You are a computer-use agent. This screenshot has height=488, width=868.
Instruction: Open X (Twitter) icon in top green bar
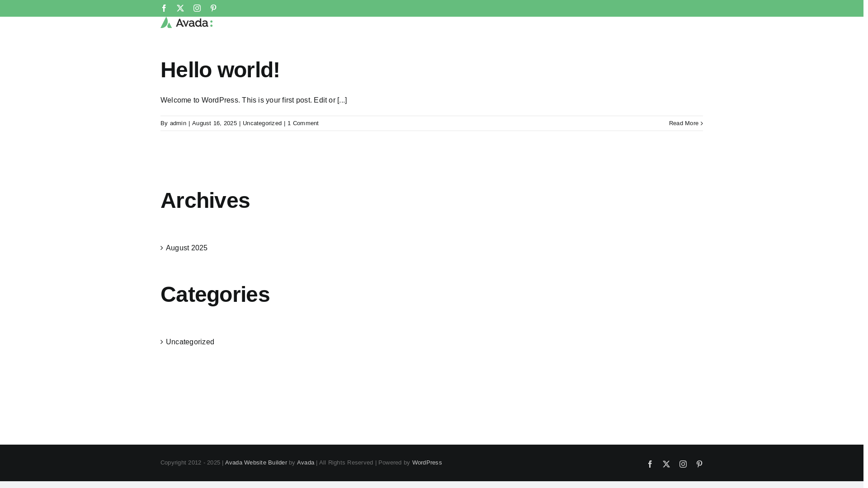point(180,8)
